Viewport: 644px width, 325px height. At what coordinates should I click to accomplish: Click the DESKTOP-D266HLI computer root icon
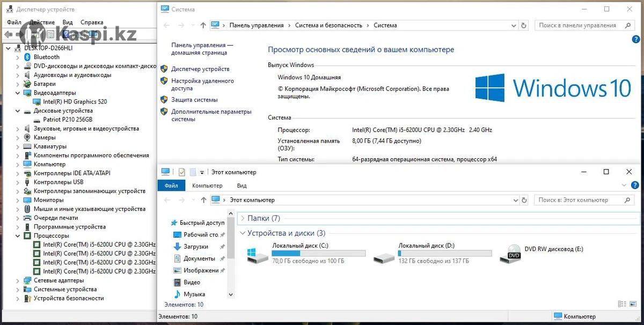[x=18, y=48]
